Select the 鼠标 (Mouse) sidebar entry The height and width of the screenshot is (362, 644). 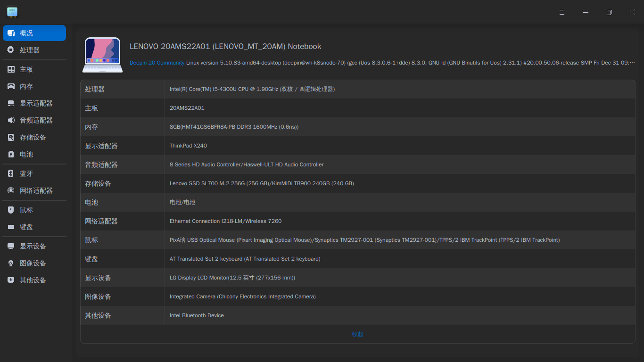26,210
